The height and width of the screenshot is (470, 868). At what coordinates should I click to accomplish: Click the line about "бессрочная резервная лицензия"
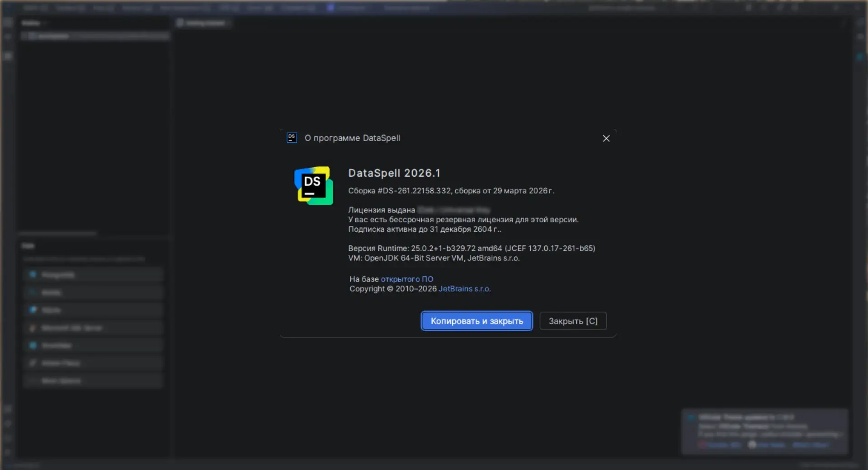click(x=463, y=220)
